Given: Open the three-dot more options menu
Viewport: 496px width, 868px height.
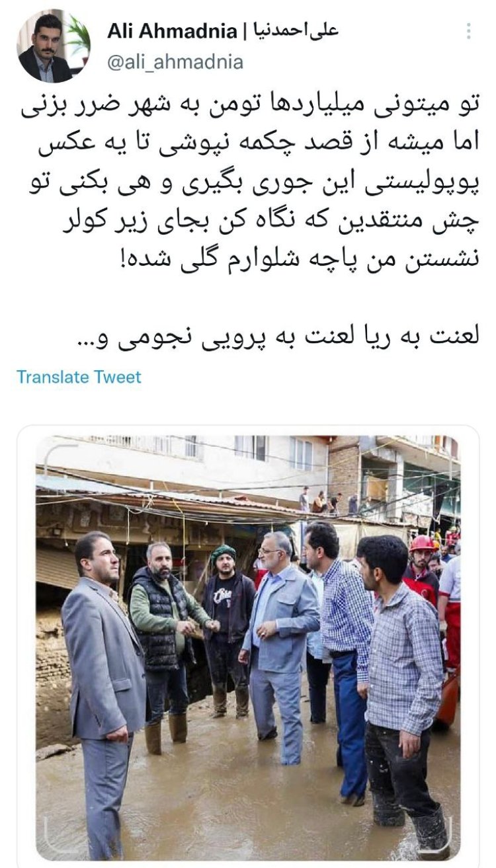Looking at the screenshot, I should tap(469, 31).
